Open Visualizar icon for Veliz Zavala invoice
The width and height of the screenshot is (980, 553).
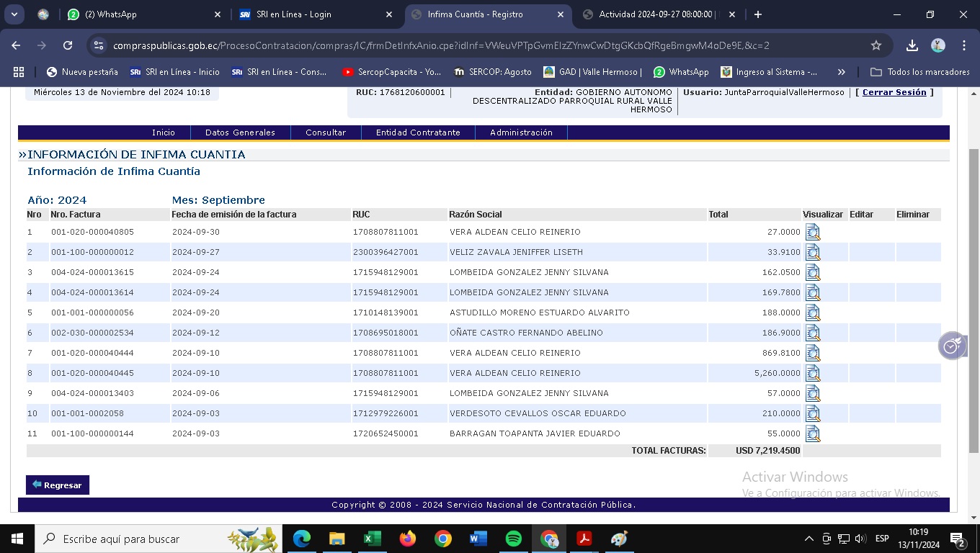[812, 252]
